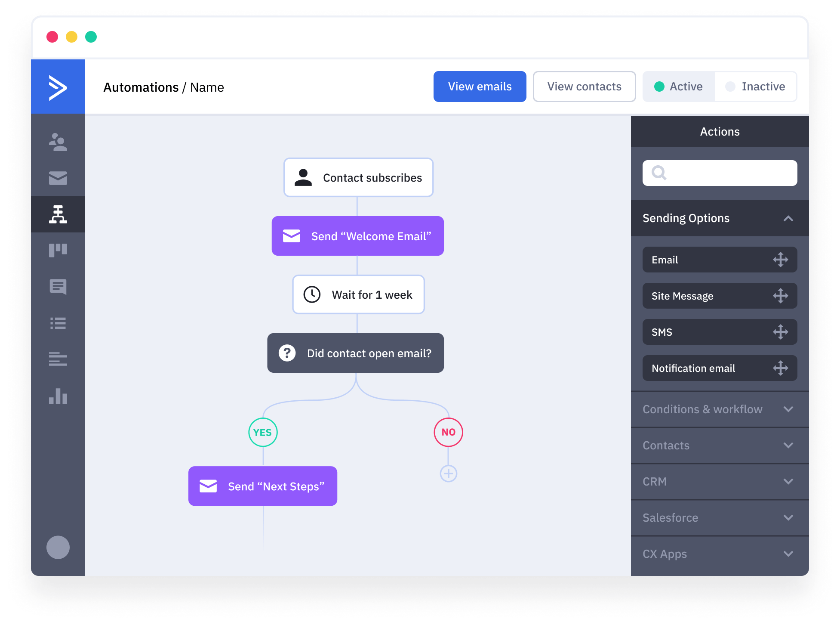Click the NO branch circle
Image resolution: width=840 pixels, height=625 pixels.
click(448, 432)
